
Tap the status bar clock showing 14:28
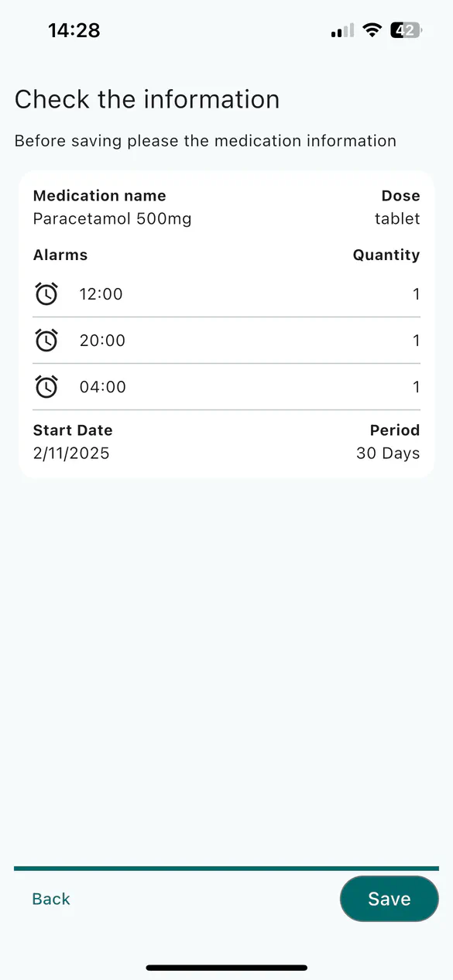(x=74, y=30)
